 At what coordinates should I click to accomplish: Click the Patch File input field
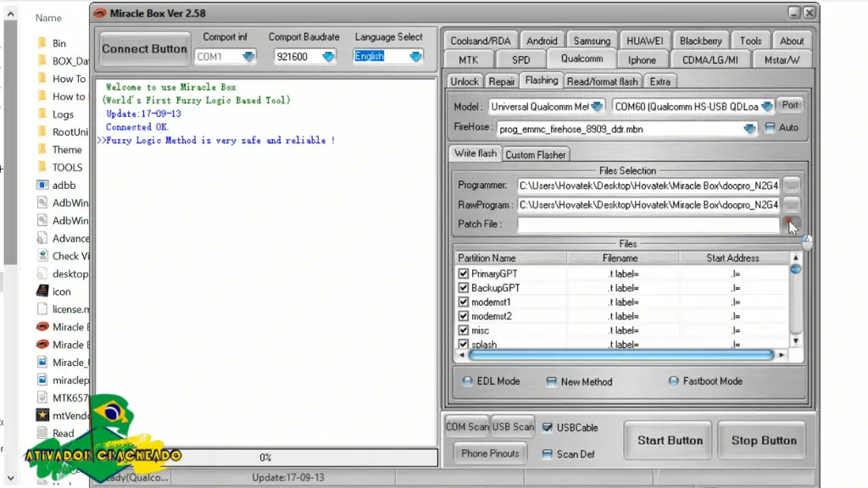pyautogui.click(x=648, y=224)
